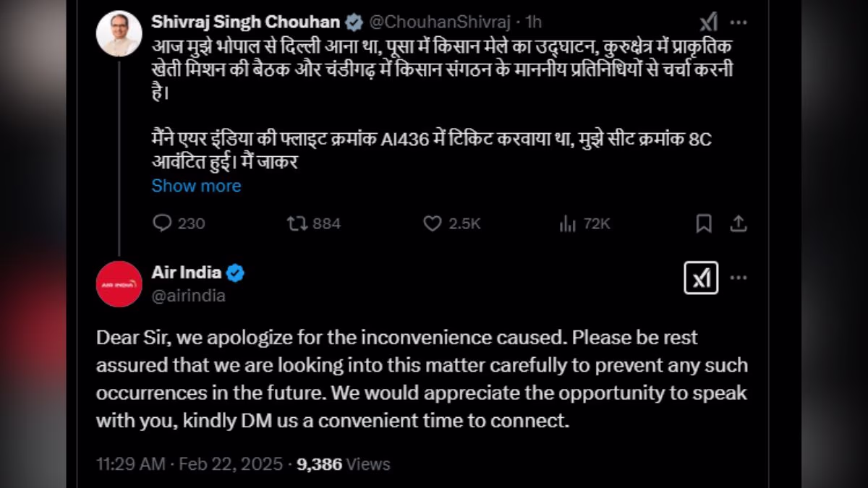
Task: Click Air India's blue verified badge
Action: tap(235, 273)
